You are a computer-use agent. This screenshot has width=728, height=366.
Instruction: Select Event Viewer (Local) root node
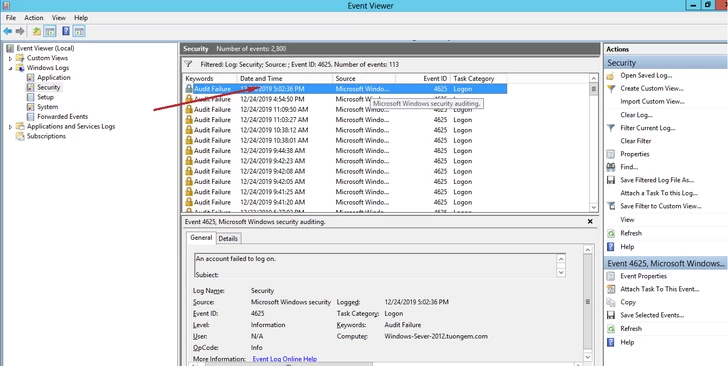tap(45, 48)
